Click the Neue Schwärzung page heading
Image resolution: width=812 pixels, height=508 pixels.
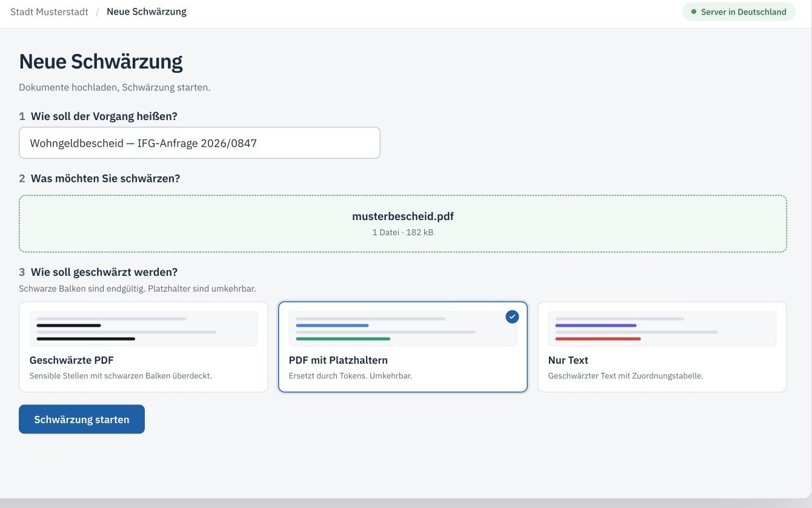[101, 62]
